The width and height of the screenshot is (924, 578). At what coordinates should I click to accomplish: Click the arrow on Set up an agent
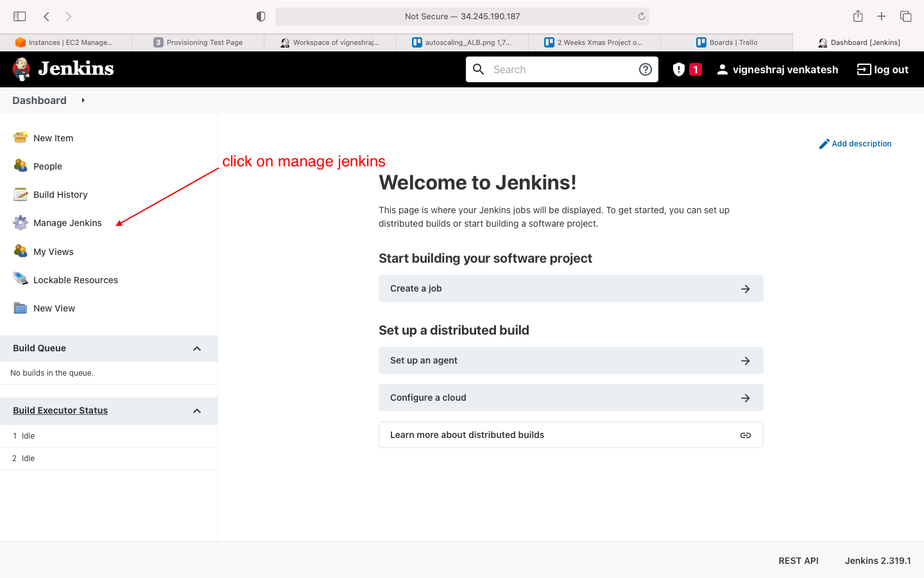(x=746, y=361)
